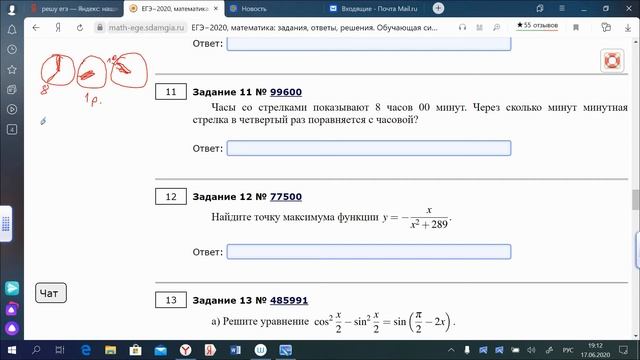Open Yandex home via the Я button
Viewport: 640px width, 360px height.
pos(58,28)
